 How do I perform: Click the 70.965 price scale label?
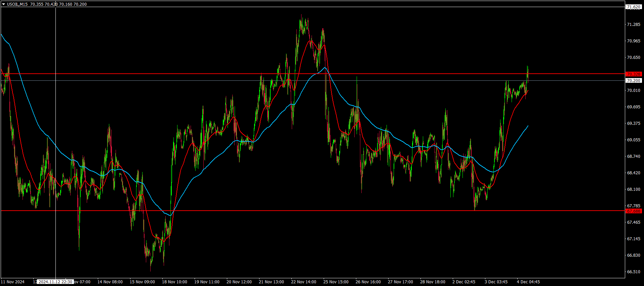634,41
